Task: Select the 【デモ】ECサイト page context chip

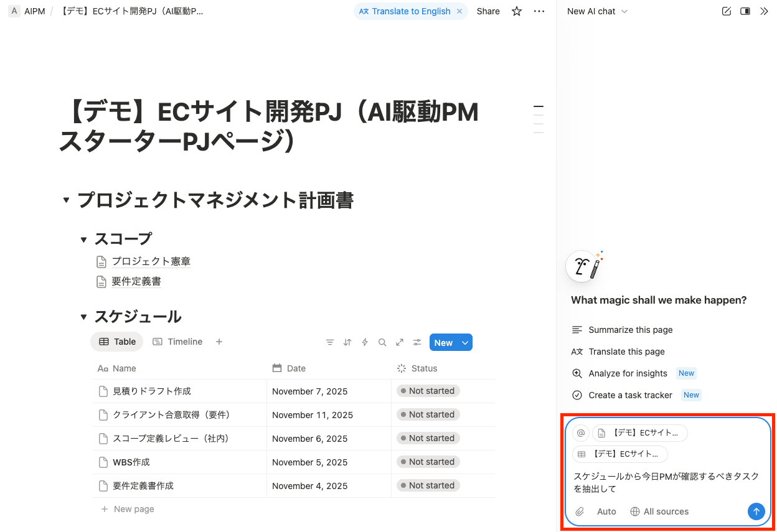Action: 640,433
